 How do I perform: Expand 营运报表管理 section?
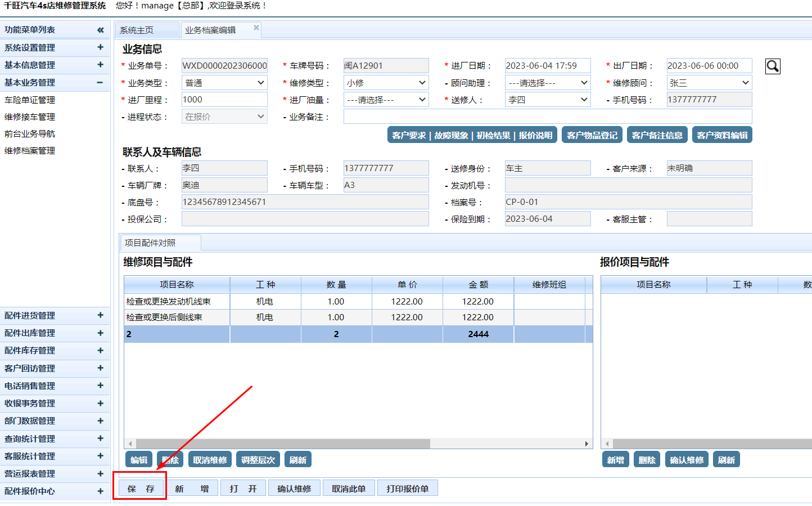pos(100,473)
